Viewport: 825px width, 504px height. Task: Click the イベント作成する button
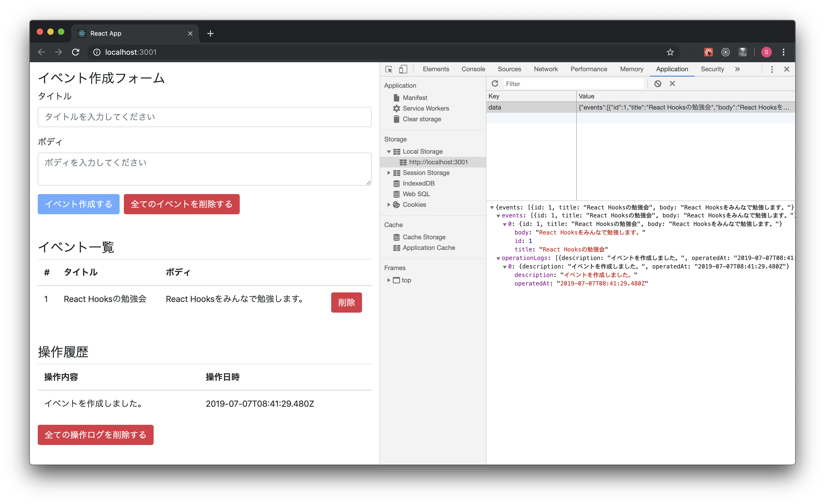click(x=78, y=204)
